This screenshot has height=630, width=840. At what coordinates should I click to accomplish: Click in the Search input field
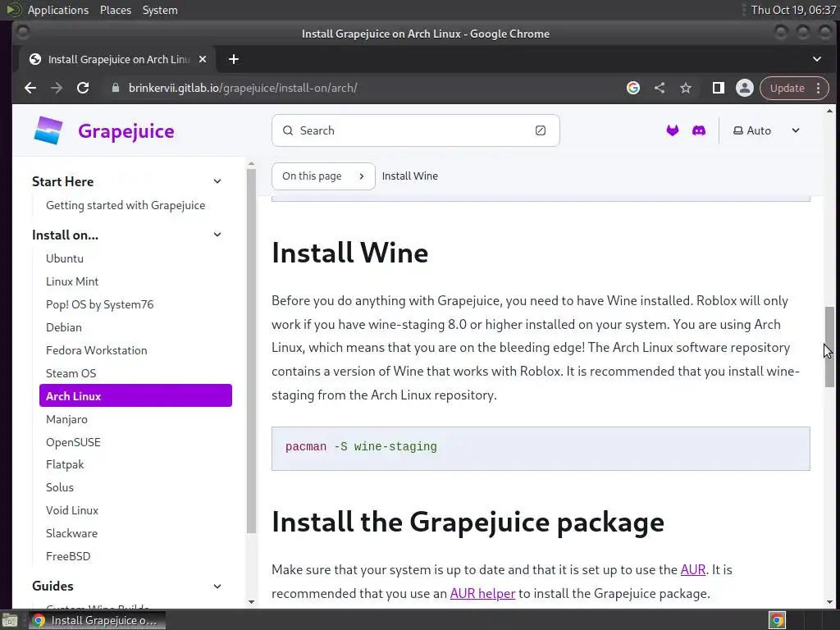(415, 130)
